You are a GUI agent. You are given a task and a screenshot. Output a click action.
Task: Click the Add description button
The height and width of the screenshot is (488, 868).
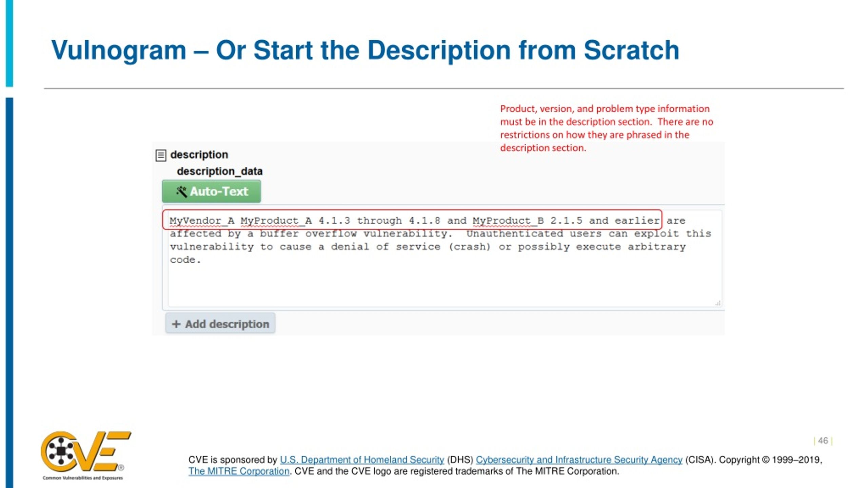pyautogui.click(x=220, y=324)
